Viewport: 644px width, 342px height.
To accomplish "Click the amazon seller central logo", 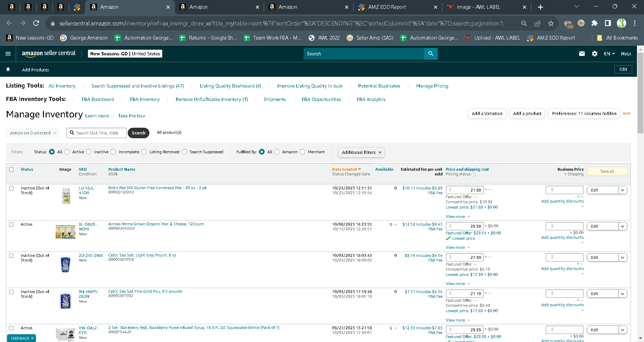I will pos(49,54).
